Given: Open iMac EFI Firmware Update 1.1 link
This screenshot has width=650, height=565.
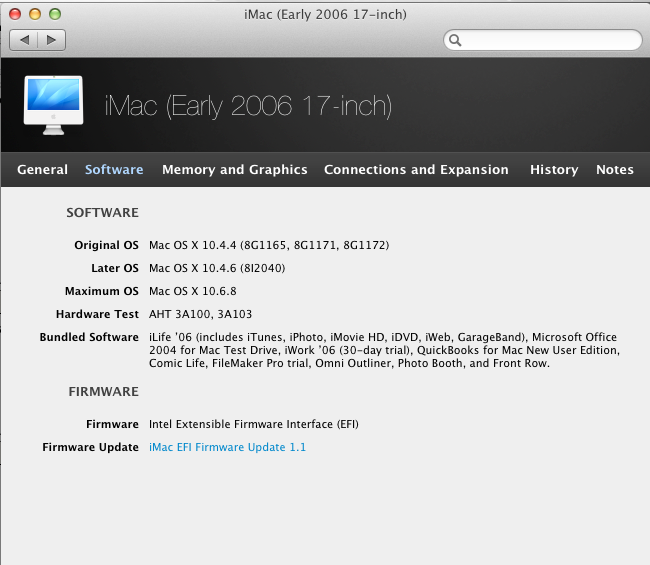Looking at the screenshot, I should (x=227, y=447).
